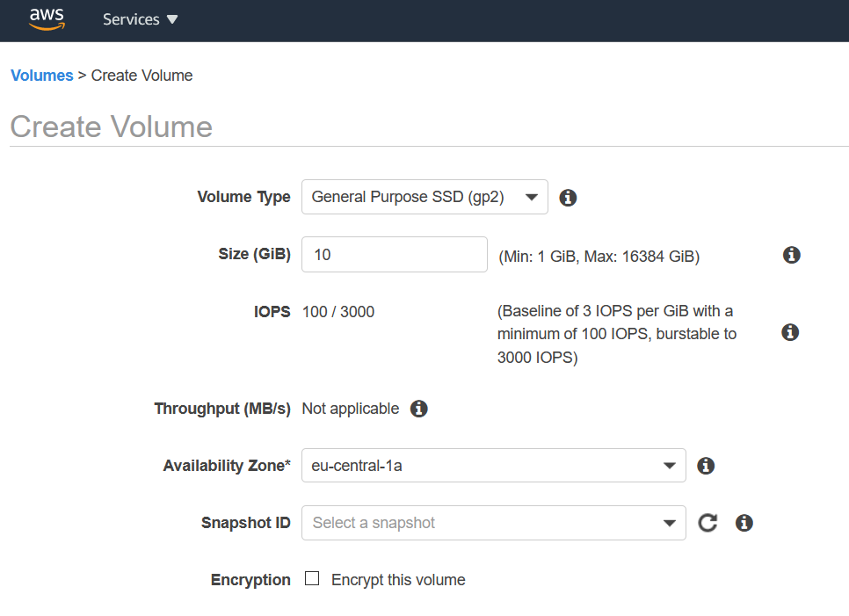This screenshot has height=616, width=849.
Task: Click the Throughput (MB/s) info icon
Action: [419, 409]
